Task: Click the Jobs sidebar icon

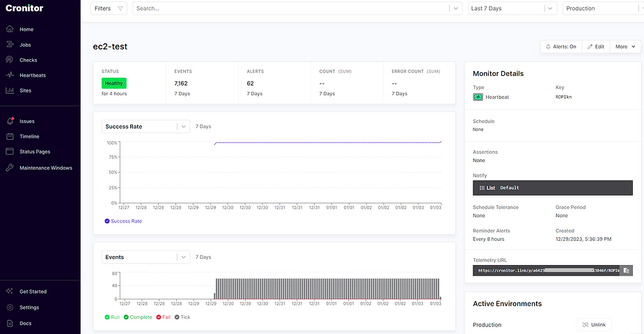Action: click(10, 45)
